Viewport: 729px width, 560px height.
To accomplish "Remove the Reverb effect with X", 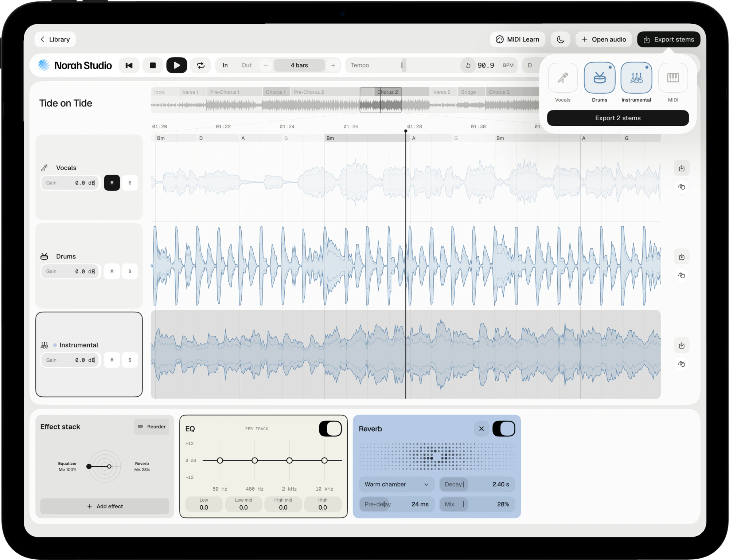I will pos(482,429).
